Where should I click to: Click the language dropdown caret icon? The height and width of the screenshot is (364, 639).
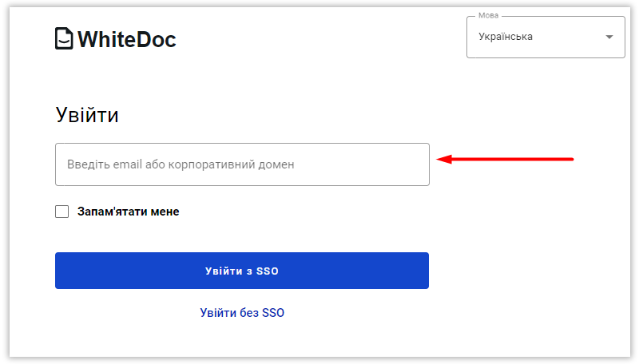point(609,37)
